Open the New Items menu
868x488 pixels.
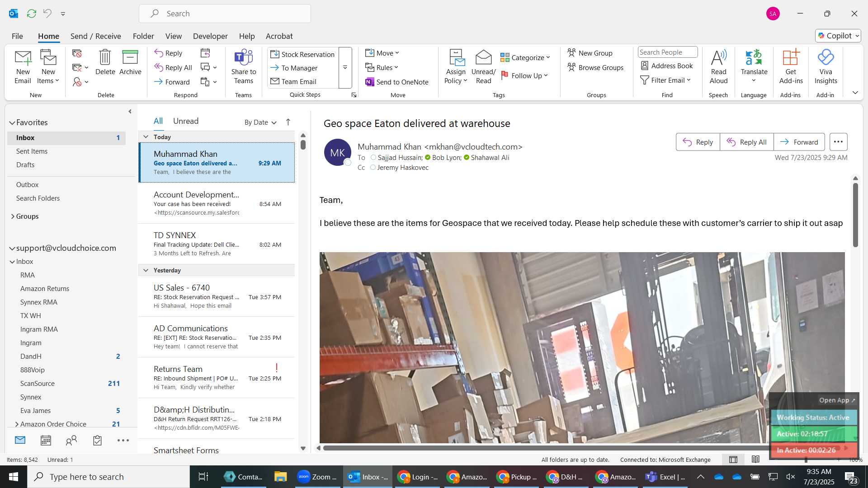48,67
